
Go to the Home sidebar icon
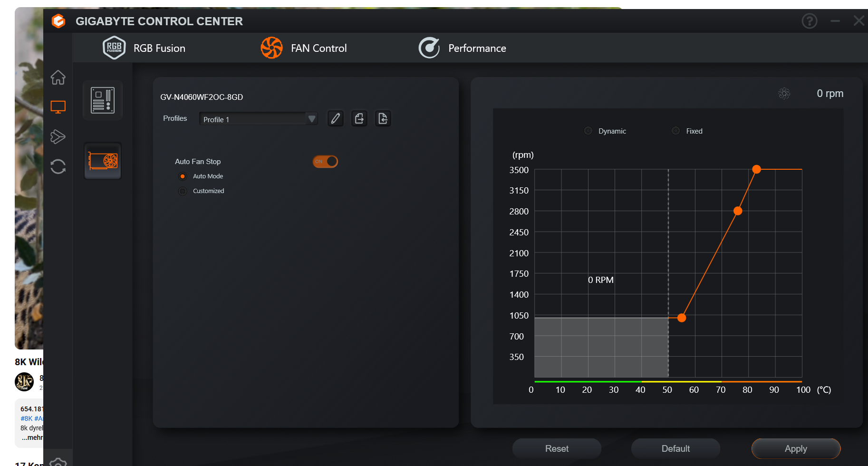coord(58,78)
